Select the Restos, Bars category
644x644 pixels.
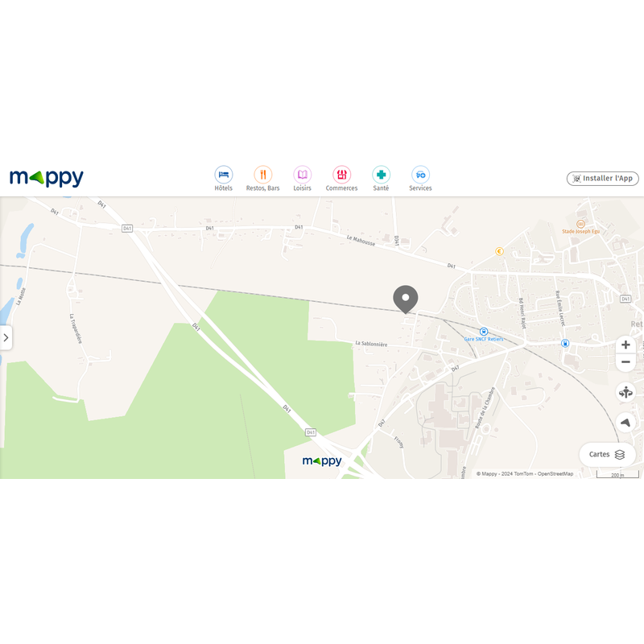pos(263,178)
